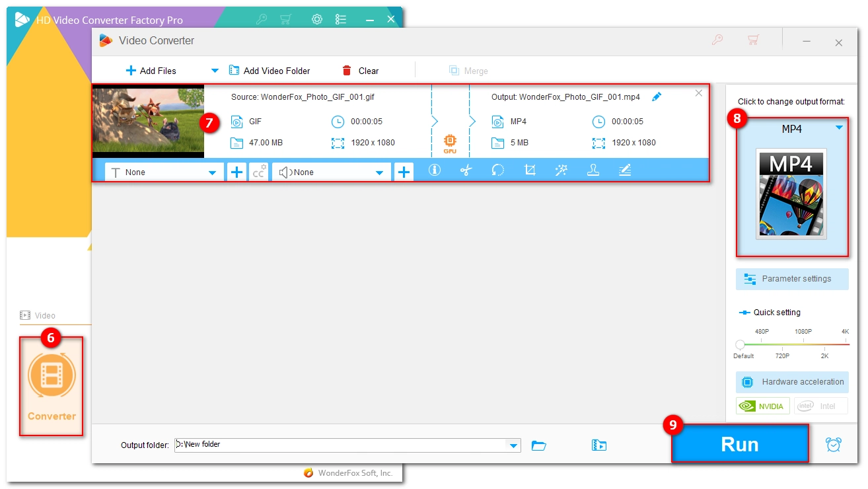
Task: Toggle Hardware acceleration
Action: coord(792,382)
